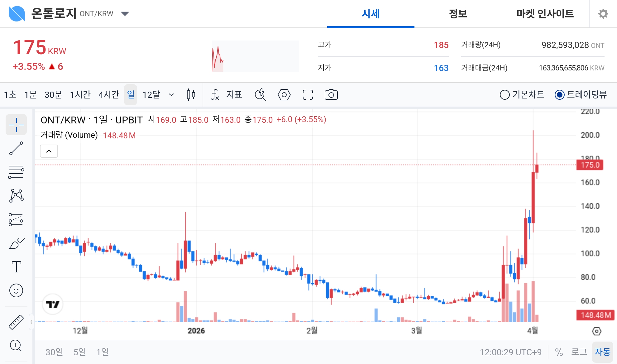
Task: Toggle 자동 scale mode
Action: click(x=603, y=352)
